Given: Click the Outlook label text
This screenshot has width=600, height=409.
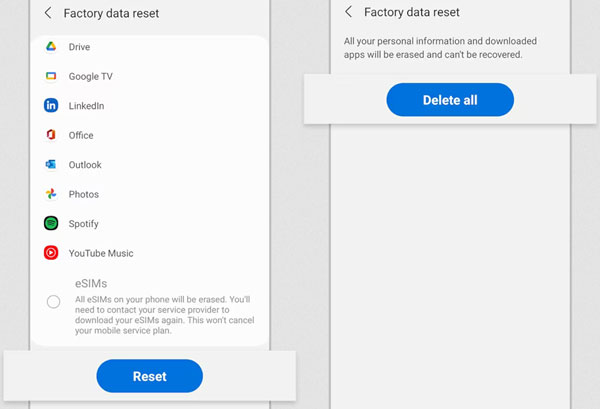Looking at the screenshot, I should (85, 165).
